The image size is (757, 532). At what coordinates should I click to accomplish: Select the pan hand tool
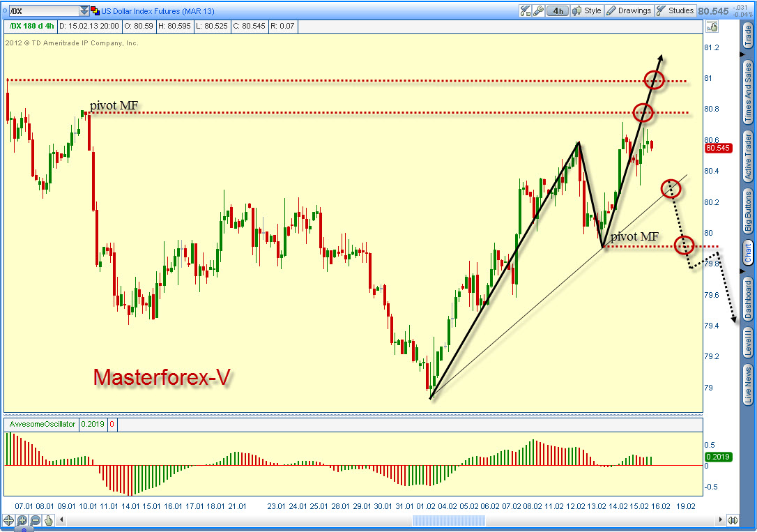49,520
